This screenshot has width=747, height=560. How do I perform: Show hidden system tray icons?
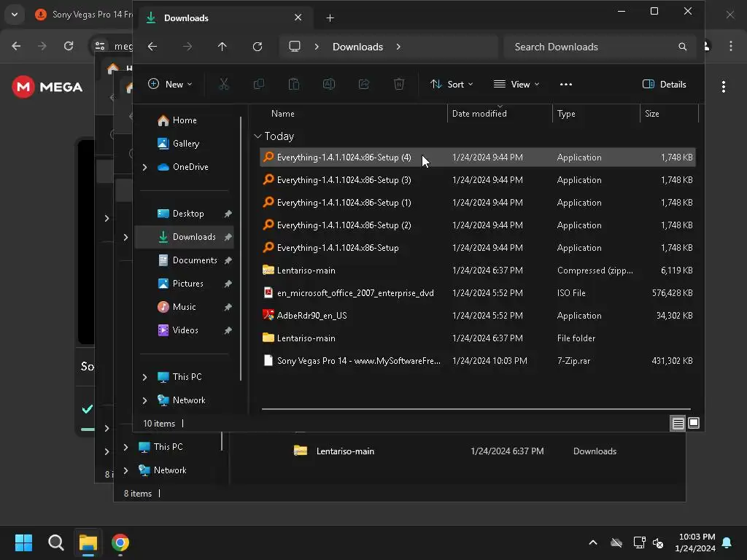(x=593, y=542)
